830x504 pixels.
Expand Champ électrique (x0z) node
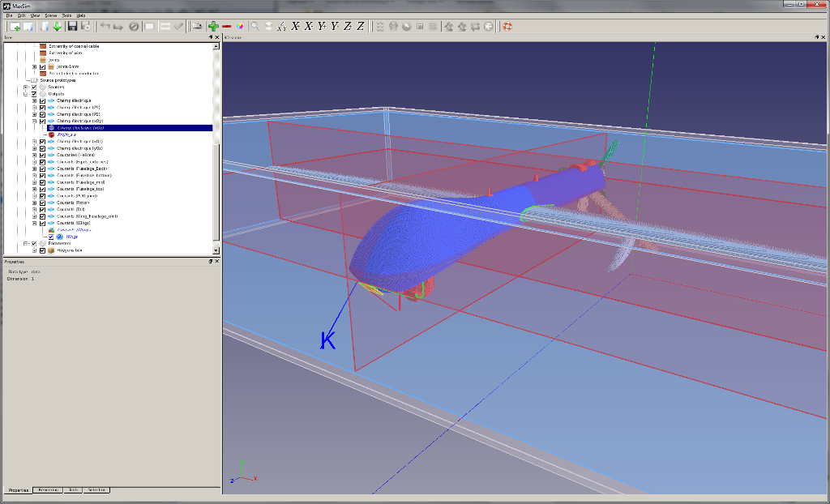pos(34,141)
